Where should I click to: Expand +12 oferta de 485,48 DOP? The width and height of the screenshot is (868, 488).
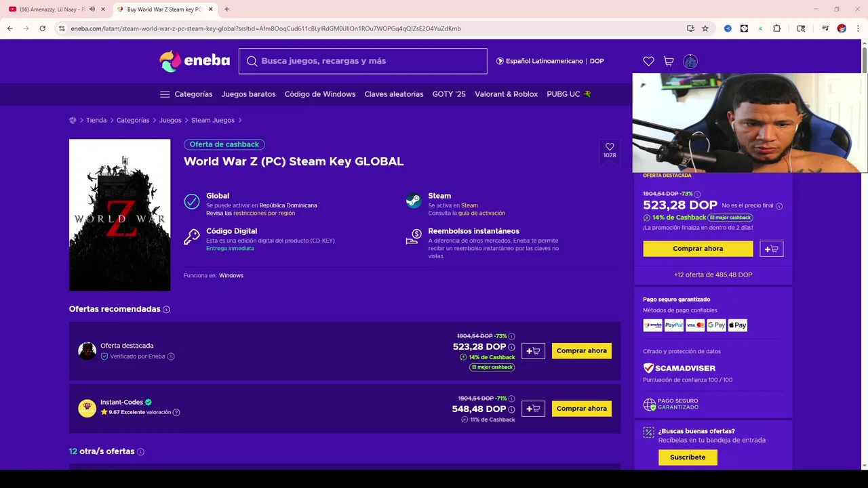713,274
